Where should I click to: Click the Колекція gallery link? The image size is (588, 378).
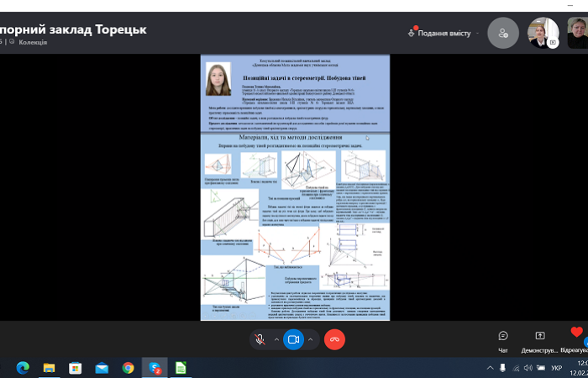click(32, 42)
